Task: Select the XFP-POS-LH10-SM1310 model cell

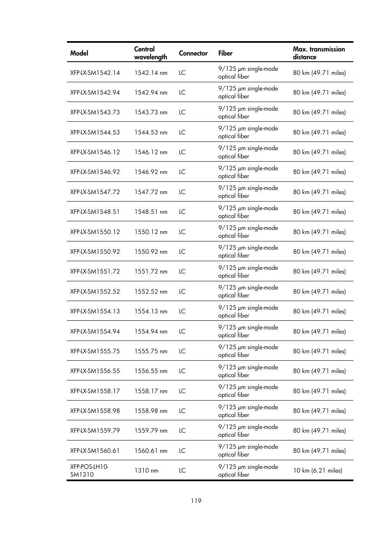Action: pyautogui.click(x=89, y=470)
